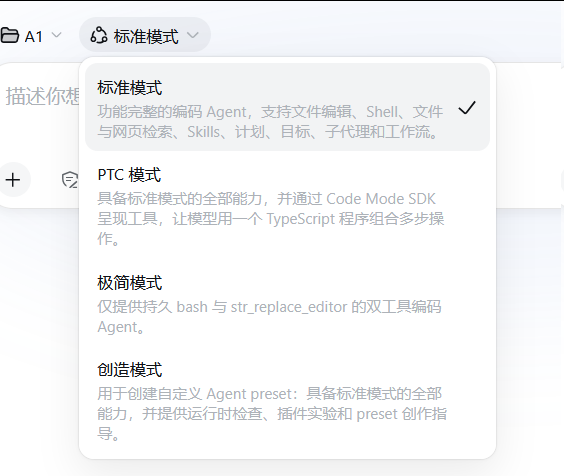
Task: Click the description starting with 仅提供持久 bash
Action: (x=269, y=317)
